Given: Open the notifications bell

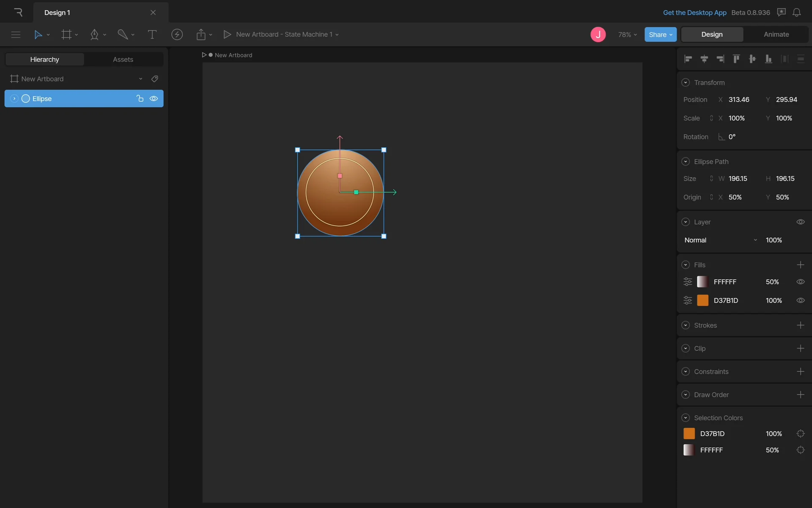Looking at the screenshot, I should click(x=796, y=13).
